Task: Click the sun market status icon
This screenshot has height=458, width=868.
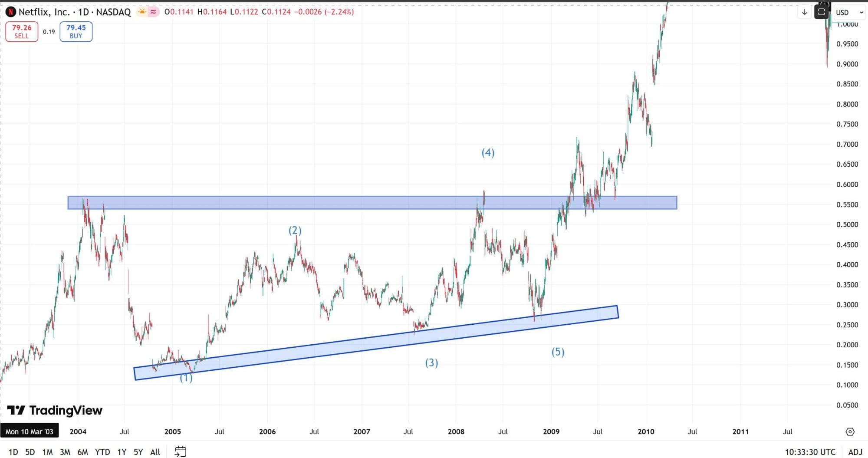Action: pos(142,12)
